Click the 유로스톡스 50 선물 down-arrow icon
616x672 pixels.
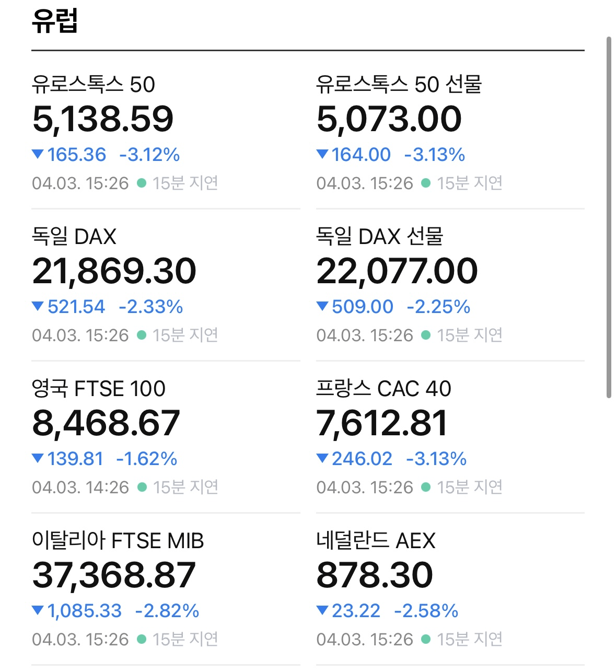(322, 154)
